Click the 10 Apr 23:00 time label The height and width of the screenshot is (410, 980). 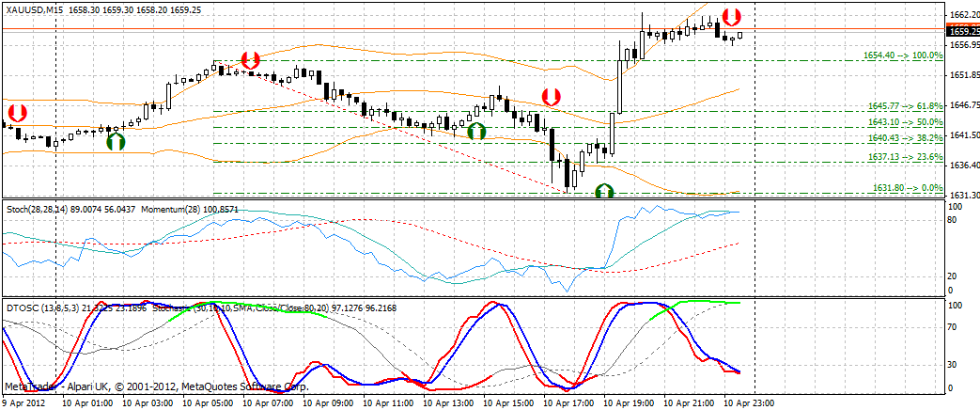pyautogui.click(x=750, y=404)
